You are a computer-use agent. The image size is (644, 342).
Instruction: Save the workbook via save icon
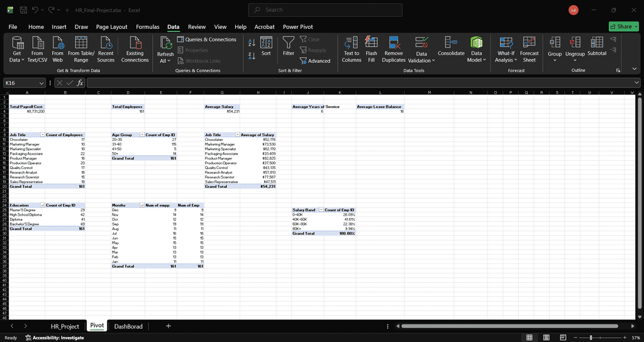click(23, 10)
